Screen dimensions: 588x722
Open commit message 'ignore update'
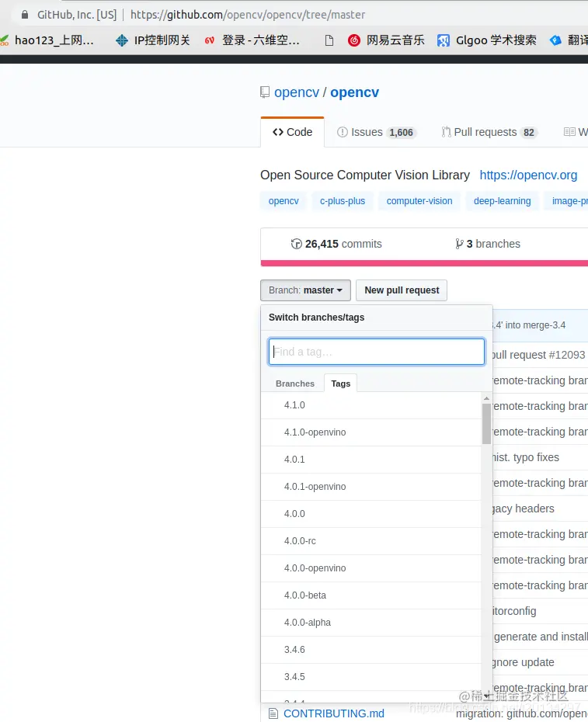(x=523, y=662)
